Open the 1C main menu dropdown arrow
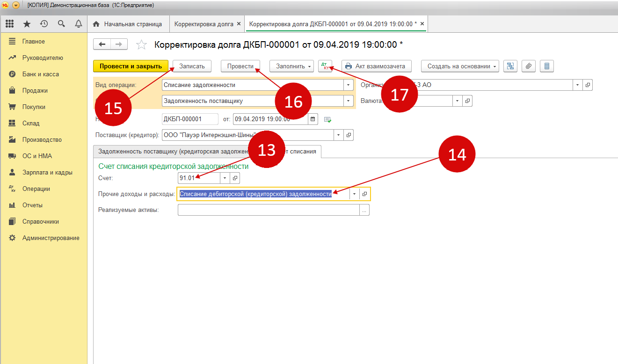Image resolution: width=618 pixels, height=364 pixels. click(16, 5)
